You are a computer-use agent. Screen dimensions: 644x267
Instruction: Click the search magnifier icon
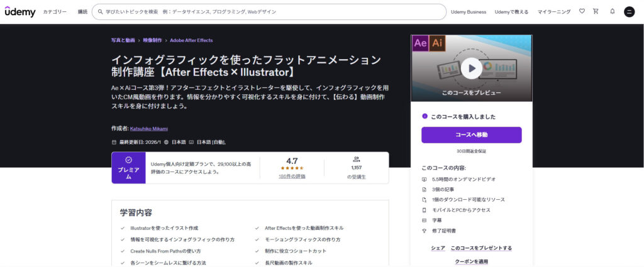click(100, 12)
